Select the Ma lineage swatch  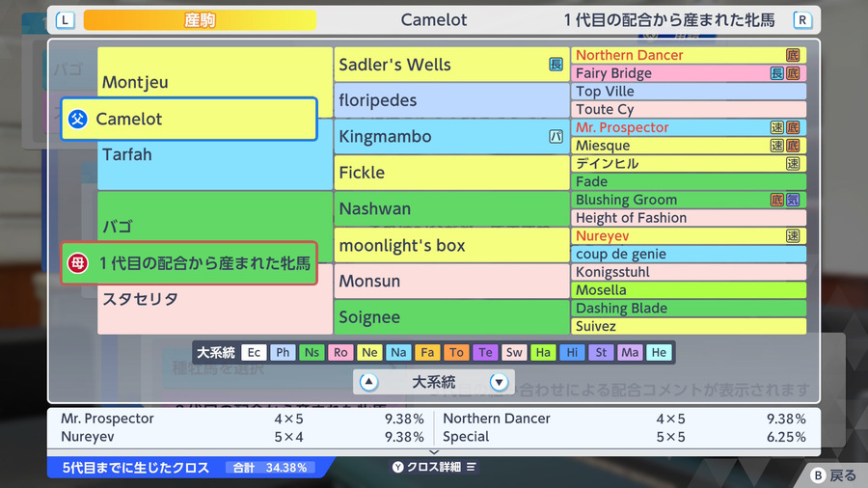click(630, 352)
